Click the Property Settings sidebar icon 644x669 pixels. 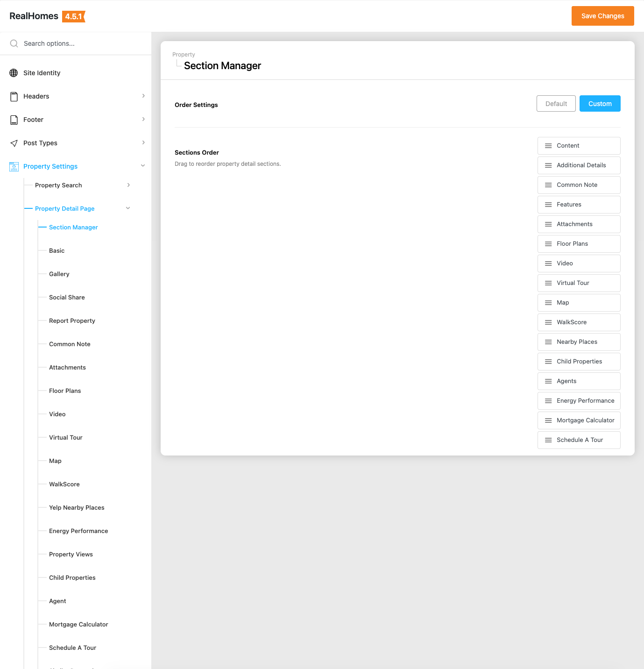pos(14,166)
